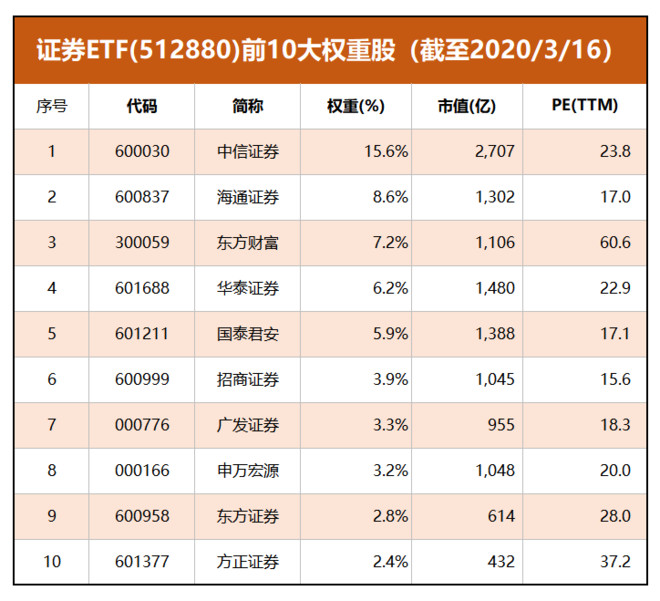Click stock code 000776
The height and width of the screenshot is (601, 660).
coord(142,425)
